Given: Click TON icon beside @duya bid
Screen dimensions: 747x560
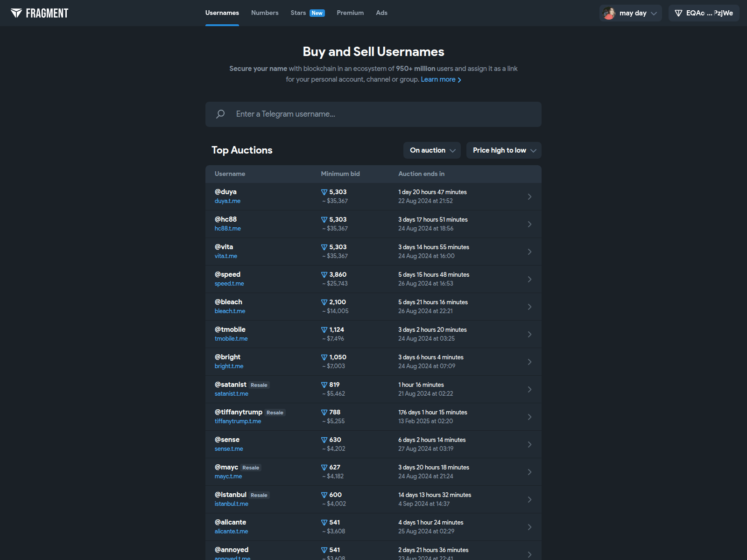Looking at the screenshot, I should click(x=324, y=192).
